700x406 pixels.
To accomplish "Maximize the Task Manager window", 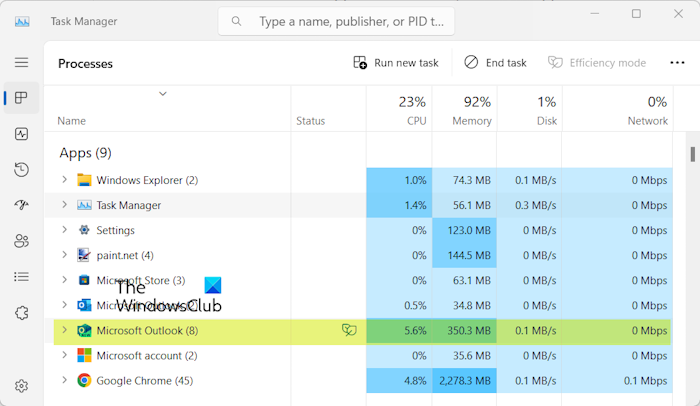I will pyautogui.click(x=636, y=14).
